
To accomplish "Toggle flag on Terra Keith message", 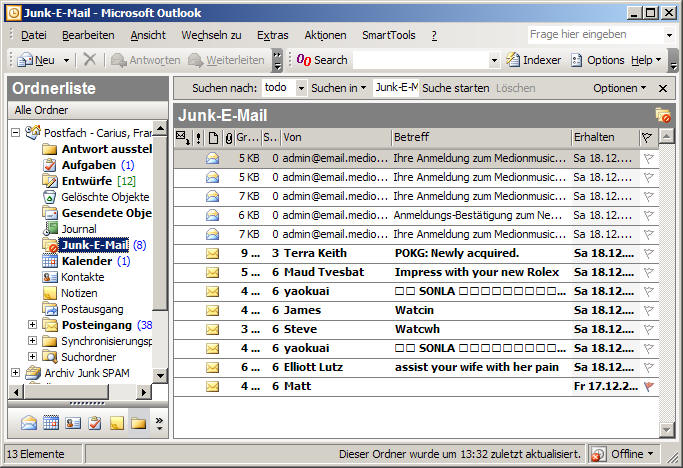I will (x=649, y=253).
